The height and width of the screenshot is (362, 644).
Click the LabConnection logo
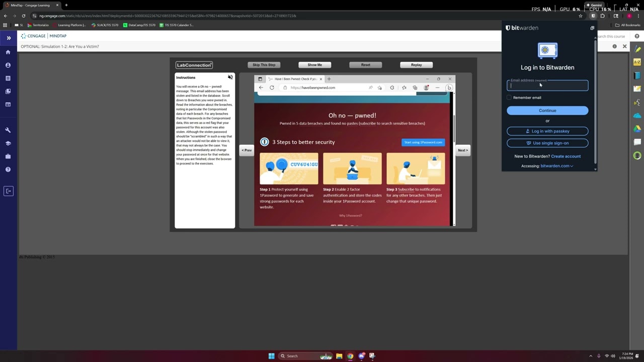pos(194,65)
